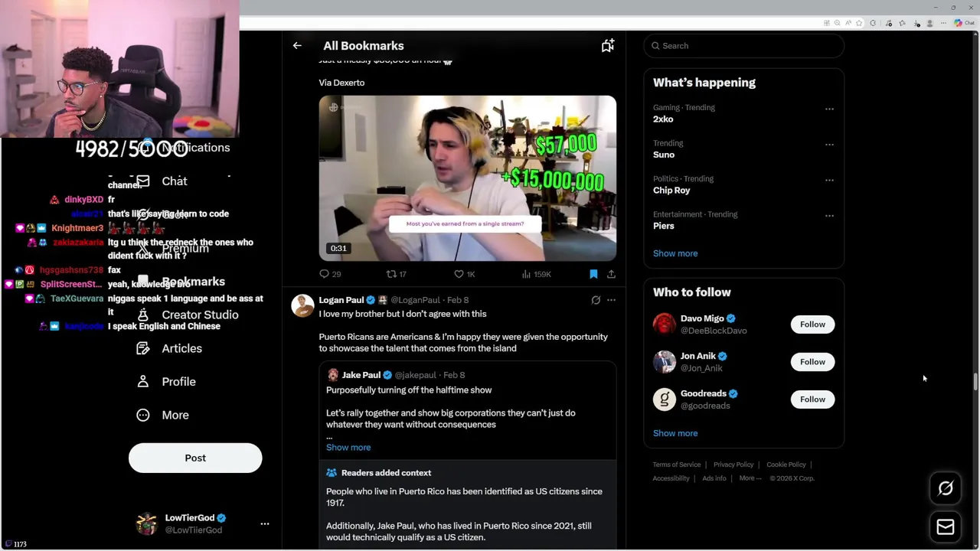This screenshot has height=551, width=980.
Task: Open options for 2xko trend
Action: coord(829,109)
